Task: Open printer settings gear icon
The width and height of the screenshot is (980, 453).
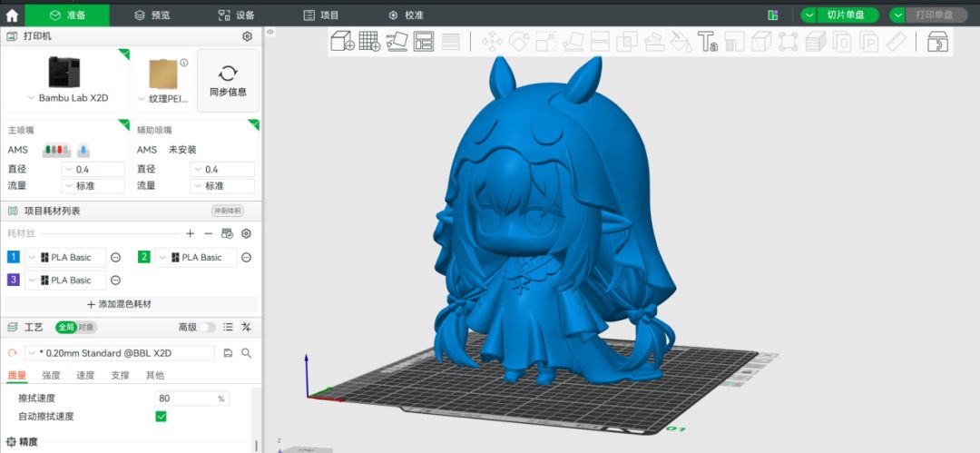Action: click(x=247, y=36)
